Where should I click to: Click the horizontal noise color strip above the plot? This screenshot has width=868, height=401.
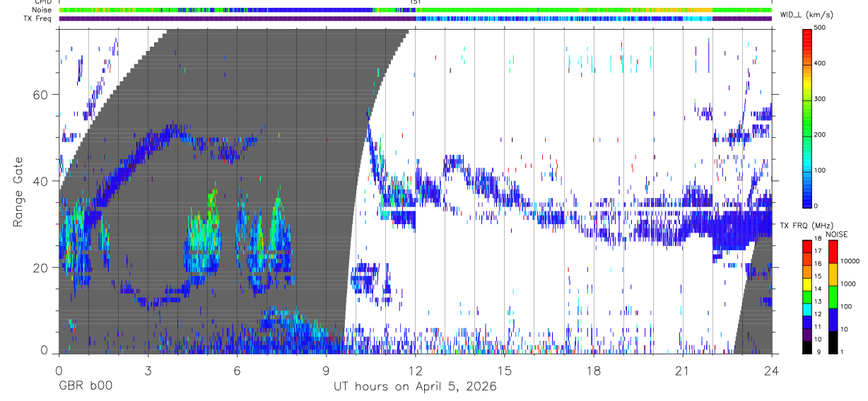[x=415, y=10]
